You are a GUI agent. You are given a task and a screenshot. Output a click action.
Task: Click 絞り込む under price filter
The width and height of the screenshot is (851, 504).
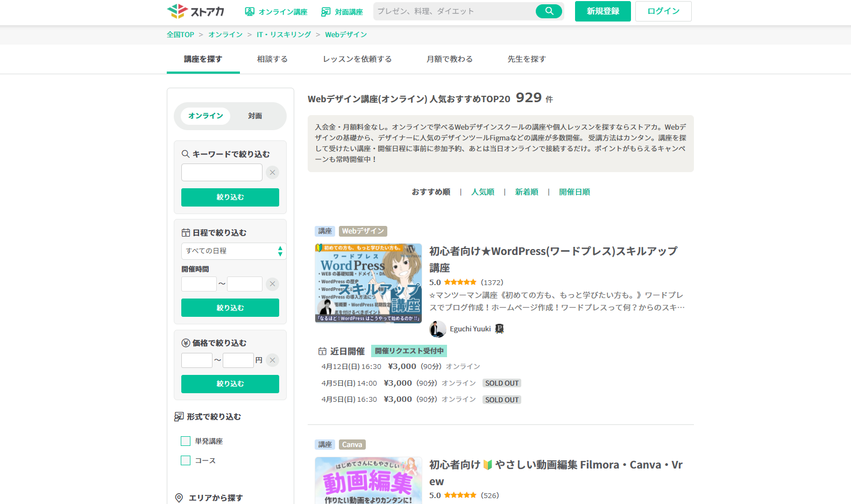click(x=230, y=384)
